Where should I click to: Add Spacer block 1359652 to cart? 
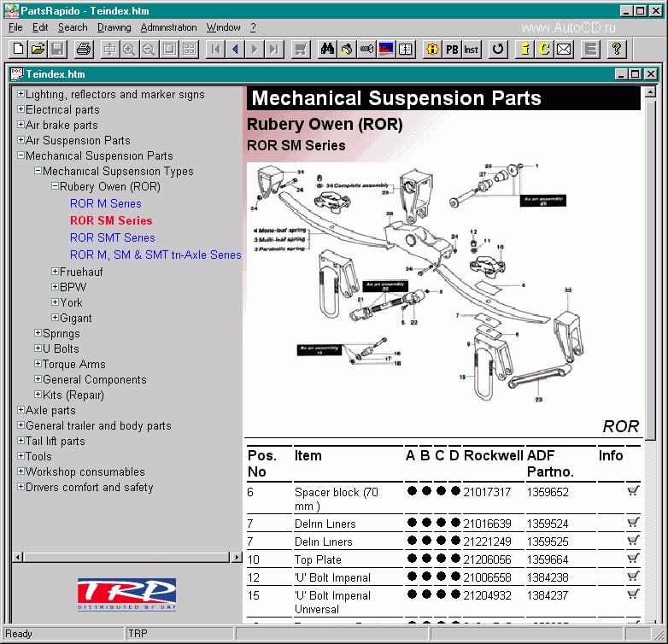[x=633, y=491]
